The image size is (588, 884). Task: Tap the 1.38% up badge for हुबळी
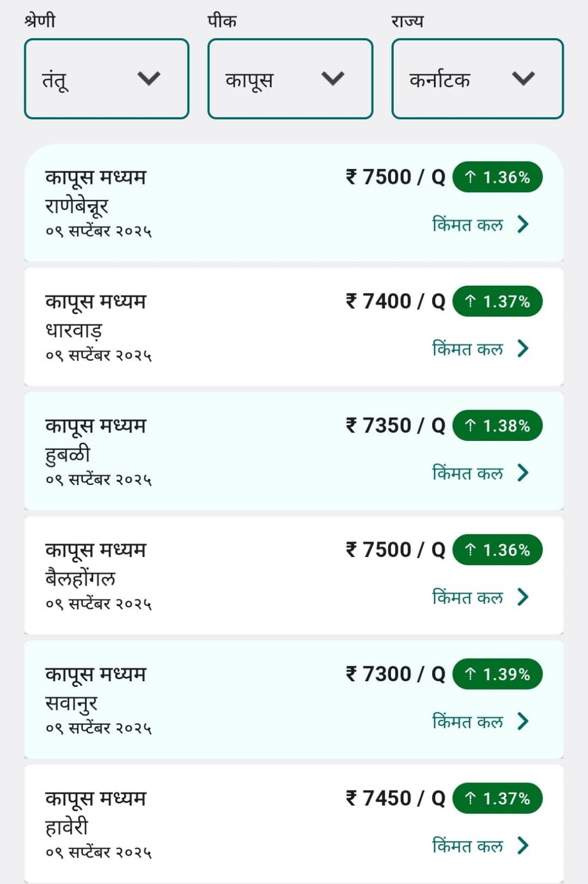coord(497,426)
